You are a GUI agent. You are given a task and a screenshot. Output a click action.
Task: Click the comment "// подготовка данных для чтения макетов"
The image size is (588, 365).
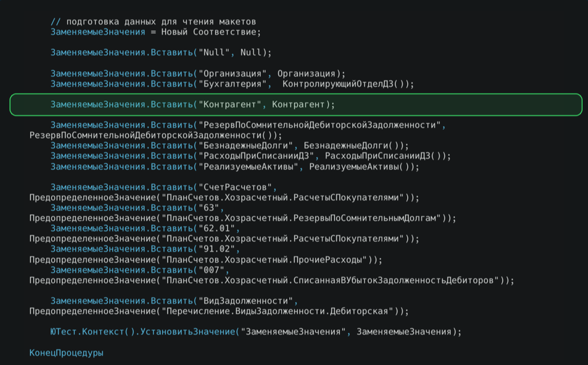[x=153, y=22]
